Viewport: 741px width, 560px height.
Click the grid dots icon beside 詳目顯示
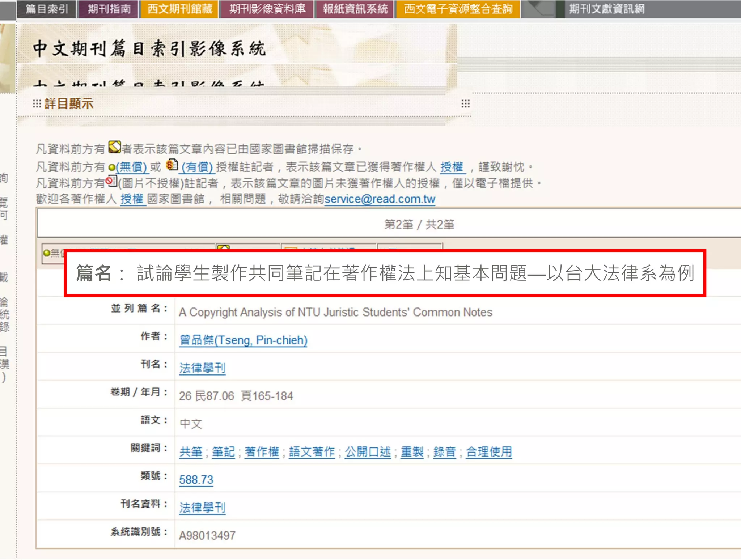[x=37, y=104]
